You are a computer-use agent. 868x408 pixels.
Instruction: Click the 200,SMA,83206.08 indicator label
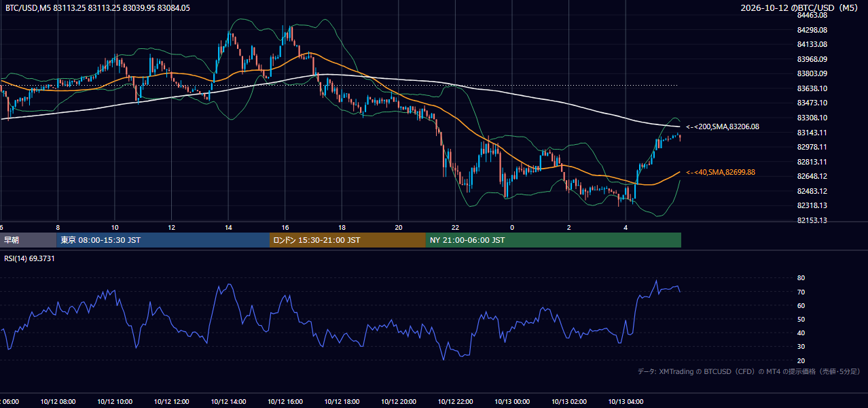(723, 126)
